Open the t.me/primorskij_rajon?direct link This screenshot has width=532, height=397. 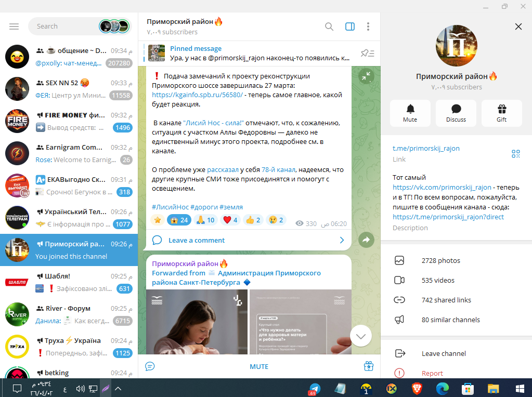coord(448,217)
